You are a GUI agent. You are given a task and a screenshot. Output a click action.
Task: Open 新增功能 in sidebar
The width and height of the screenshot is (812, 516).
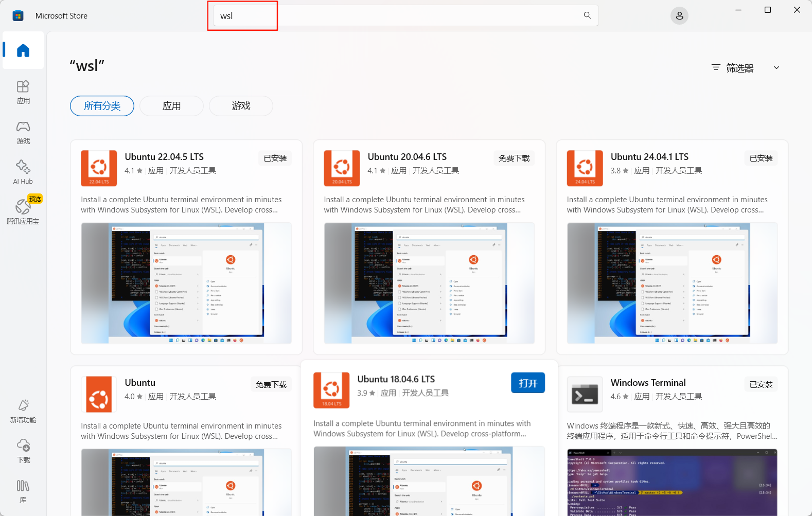click(23, 411)
